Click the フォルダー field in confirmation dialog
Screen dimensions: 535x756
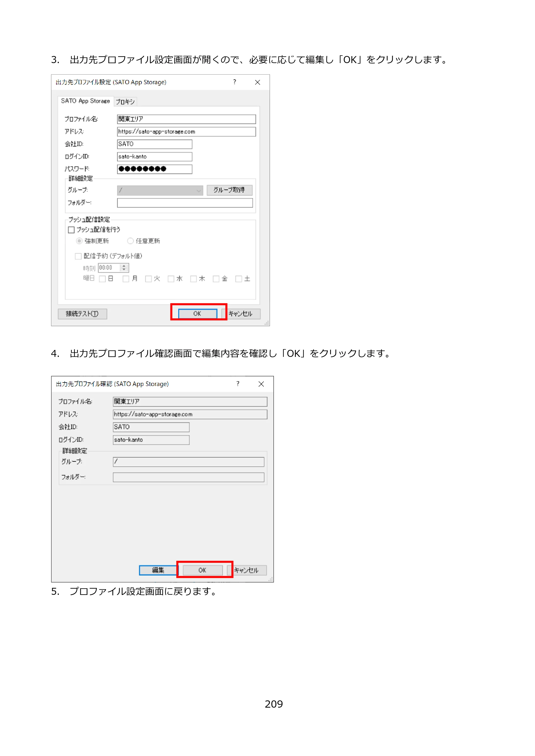point(188,477)
